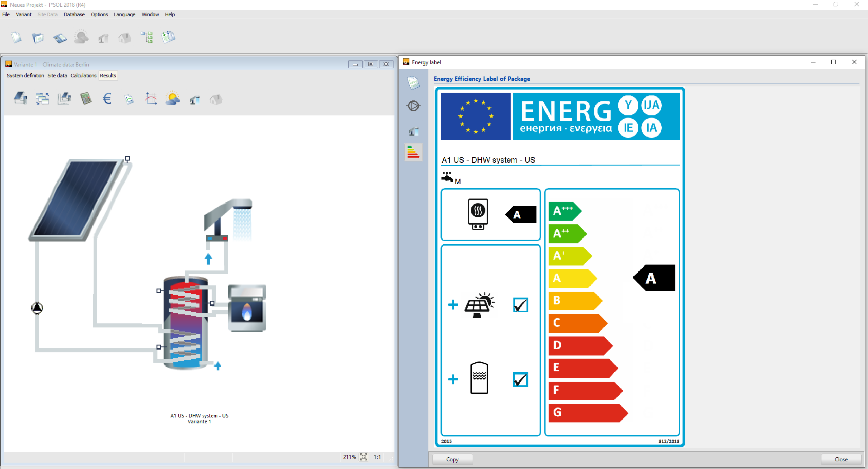
Task: Click the project tree variants icon
Action: [147, 37]
